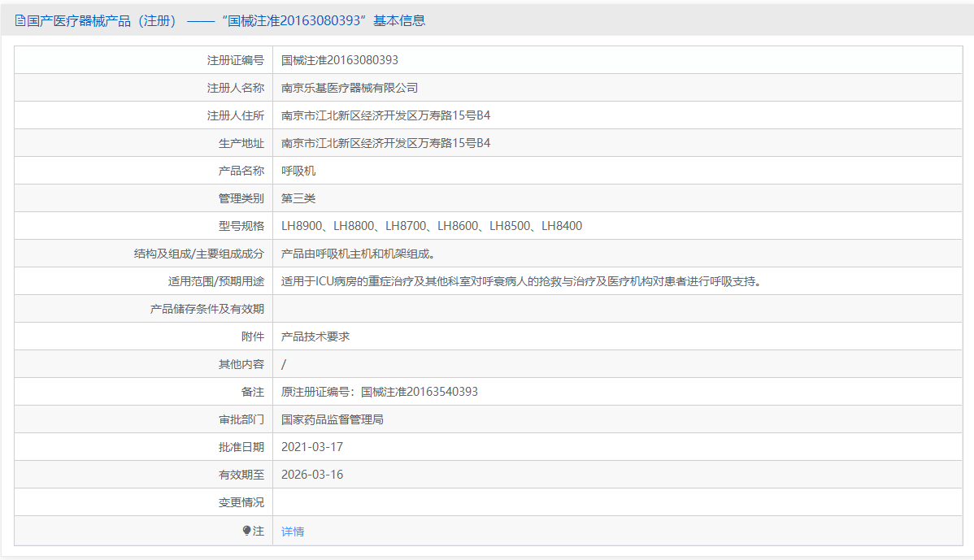Click the 注册人名称 row label
974x560 pixels.
point(236,88)
